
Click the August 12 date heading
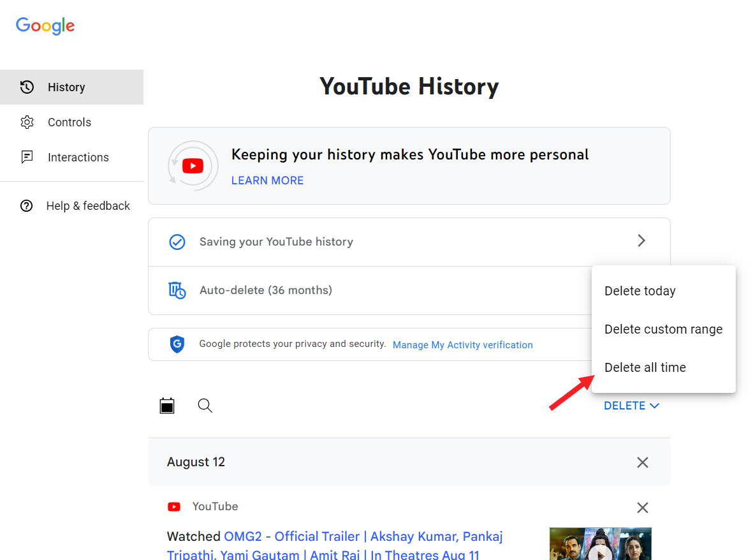pyautogui.click(x=196, y=462)
